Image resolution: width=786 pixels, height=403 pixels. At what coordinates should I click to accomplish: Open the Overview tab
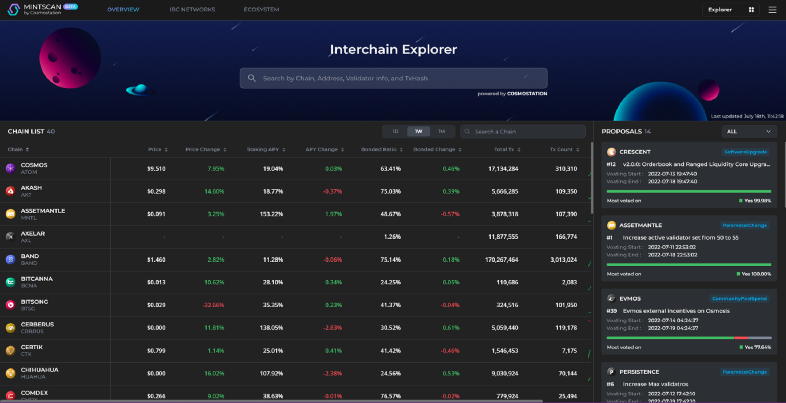tap(123, 10)
